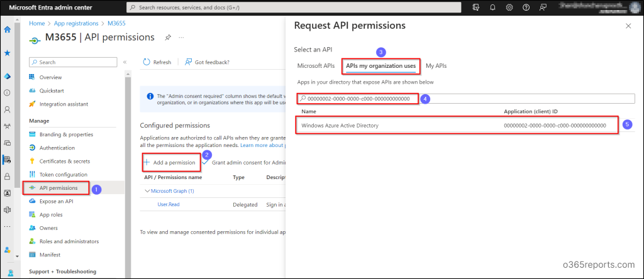Click the Delegated type cell for User.Read
This screenshot has width=644, height=279.
pos(245,204)
